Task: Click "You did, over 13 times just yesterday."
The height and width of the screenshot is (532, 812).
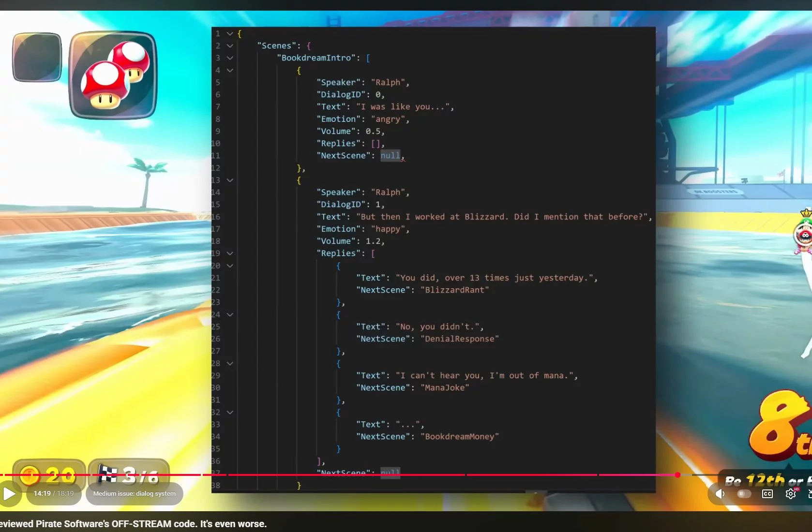Action: 495,278
